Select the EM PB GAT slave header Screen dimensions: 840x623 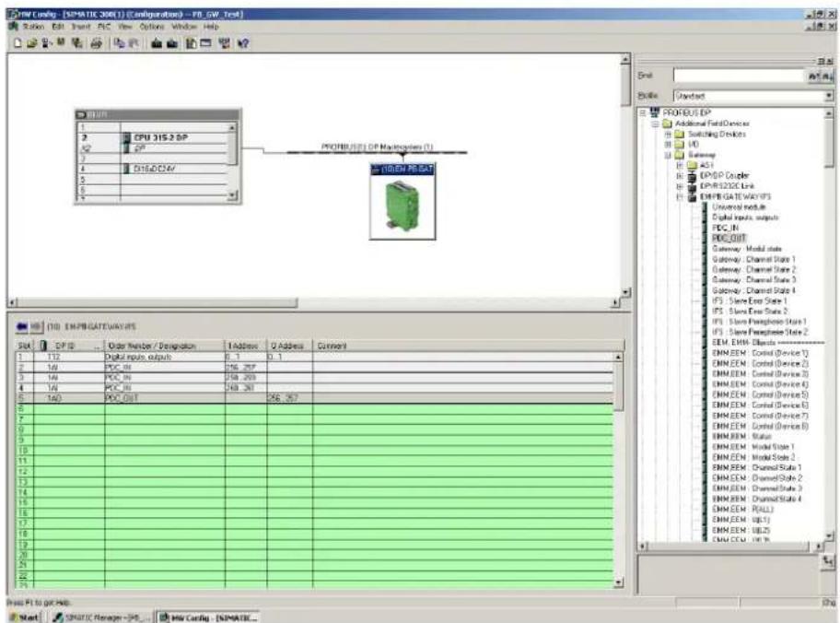(402, 169)
